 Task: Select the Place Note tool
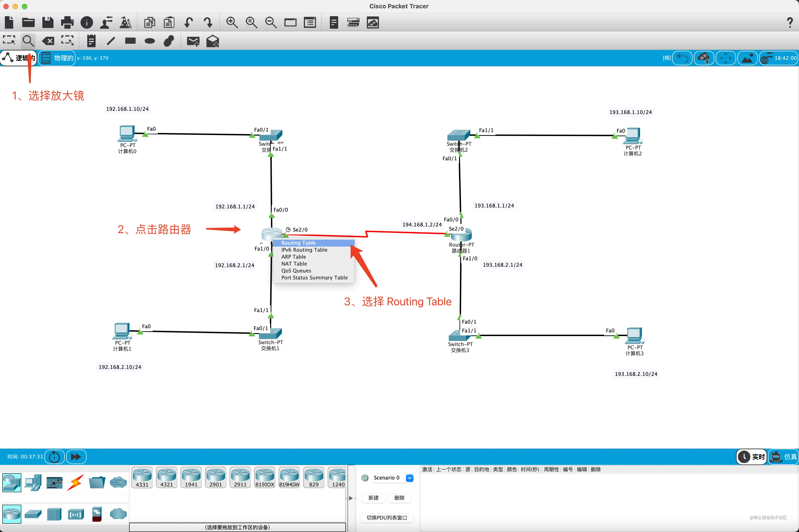pyautogui.click(x=91, y=41)
